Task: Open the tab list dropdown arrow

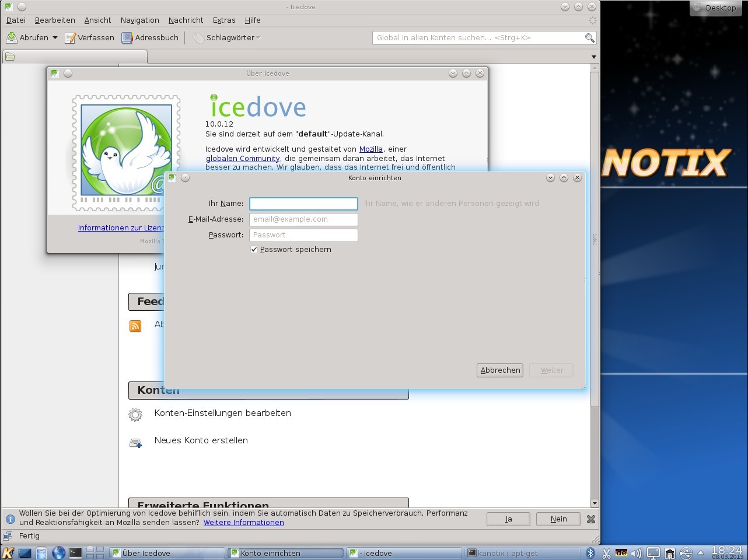Action: (594, 57)
